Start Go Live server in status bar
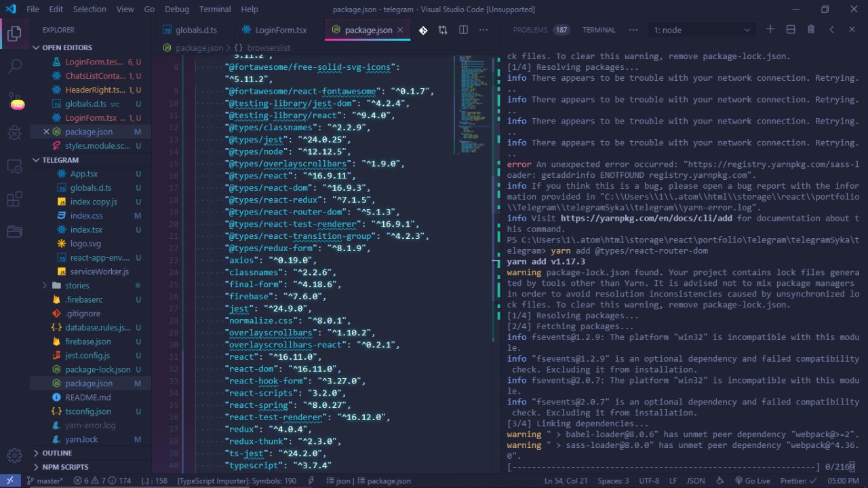This screenshot has height=488, width=868. [x=751, y=481]
